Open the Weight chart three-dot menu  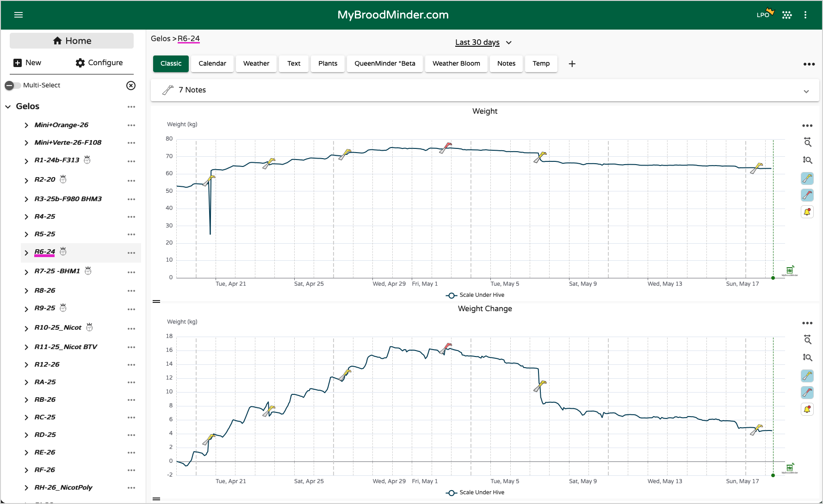807,126
